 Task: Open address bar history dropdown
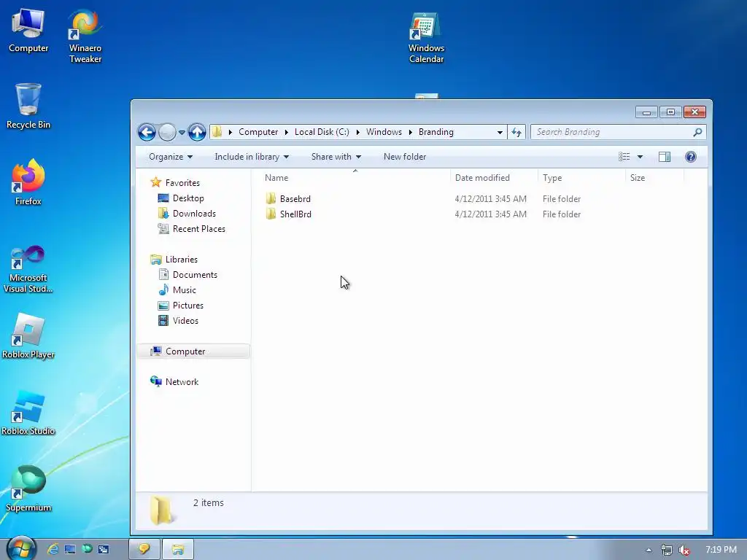tap(500, 132)
